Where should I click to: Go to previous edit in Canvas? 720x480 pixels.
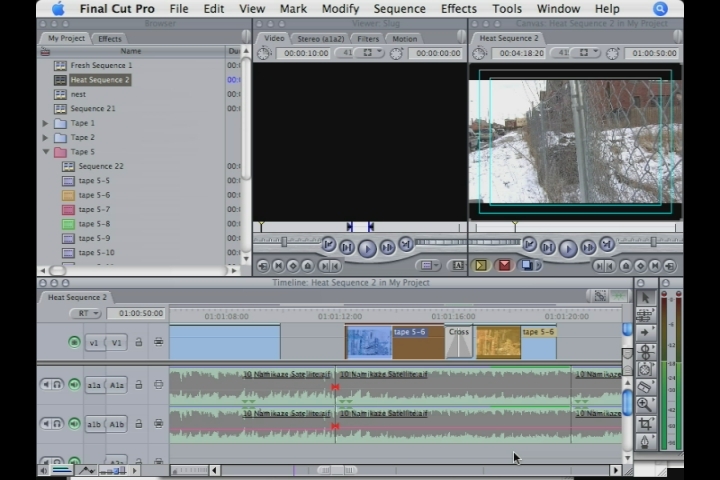click(529, 244)
